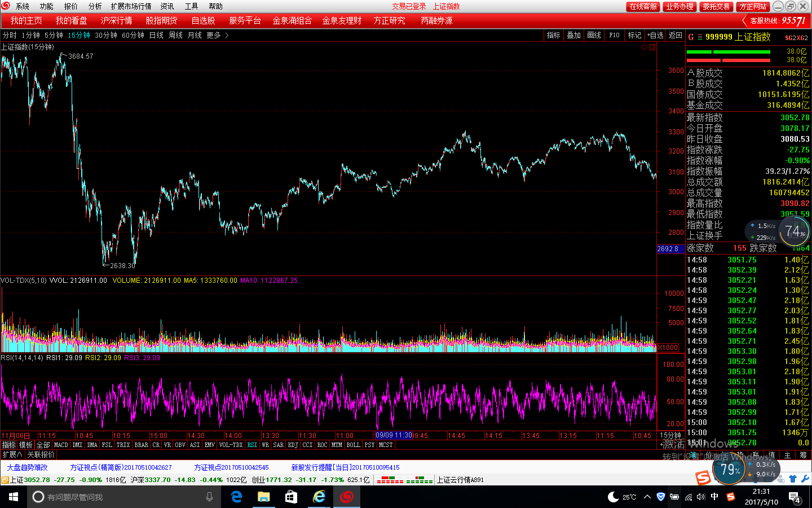Click the 筹 tab in the quote panel
Screen dimensions: 812x508
pos(803,455)
